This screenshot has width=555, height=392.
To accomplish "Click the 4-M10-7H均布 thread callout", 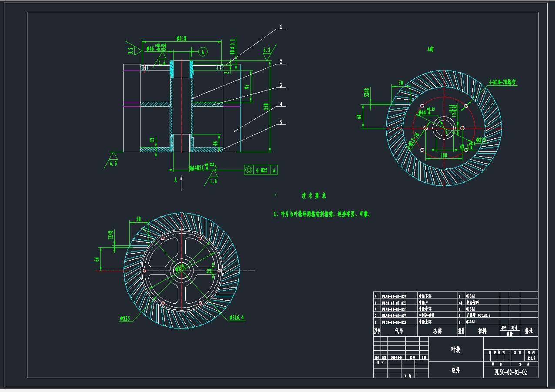I will [x=502, y=81].
